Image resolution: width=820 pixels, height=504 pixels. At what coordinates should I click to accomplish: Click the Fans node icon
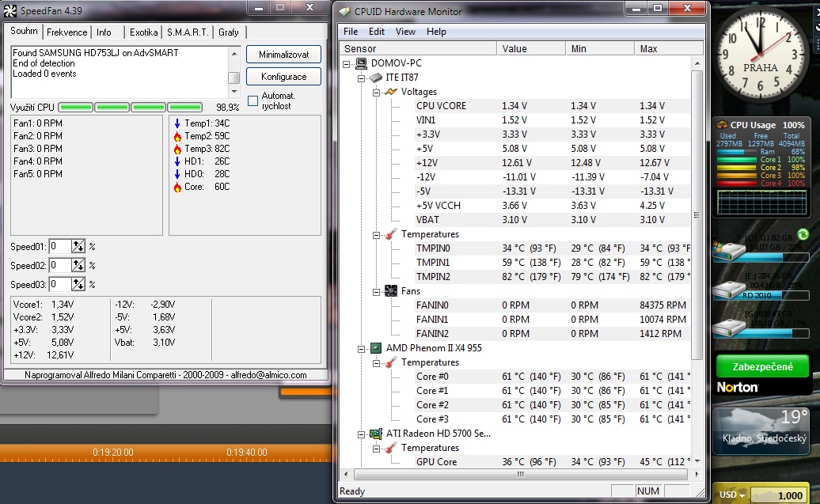coord(390,291)
